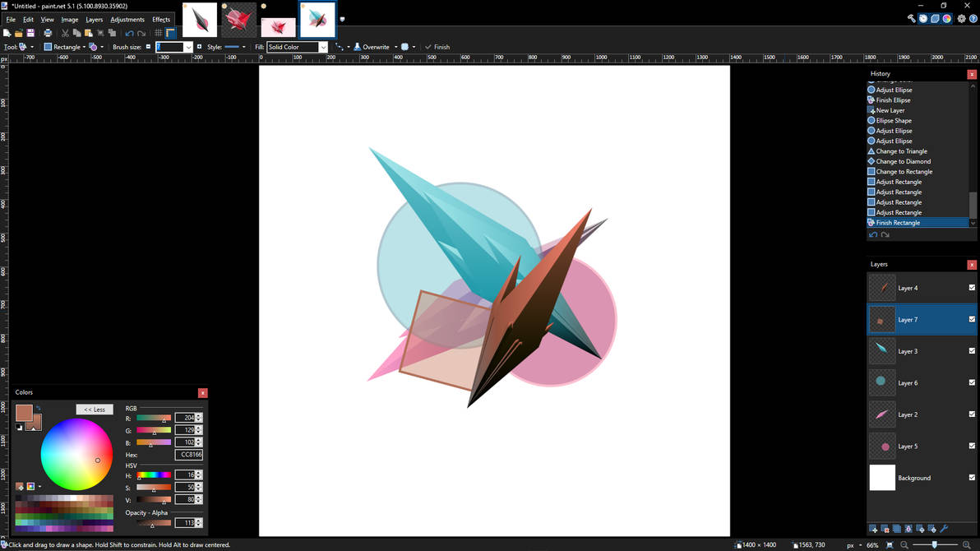Click the '<< Less' button in Colors
Image resolution: width=980 pixels, height=551 pixels.
coord(95,410)
